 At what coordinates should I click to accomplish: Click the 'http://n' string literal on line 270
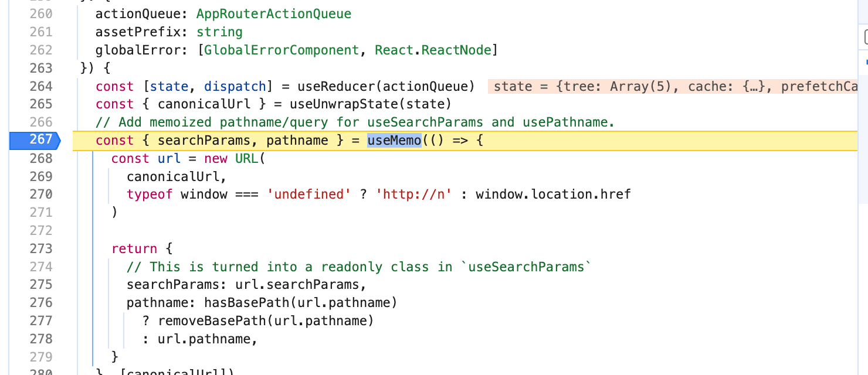[414, 194]
